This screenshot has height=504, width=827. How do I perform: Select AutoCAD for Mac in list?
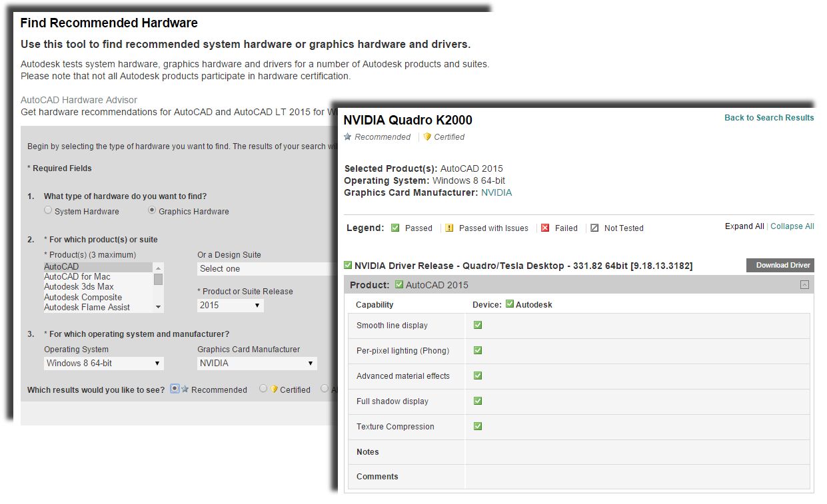98,277
